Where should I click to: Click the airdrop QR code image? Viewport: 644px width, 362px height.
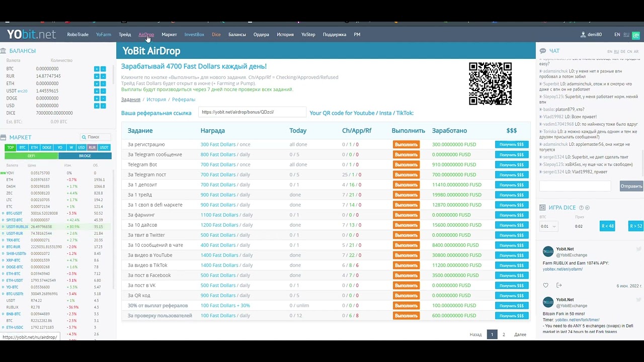pyautogui.click(x=490, y=83)
